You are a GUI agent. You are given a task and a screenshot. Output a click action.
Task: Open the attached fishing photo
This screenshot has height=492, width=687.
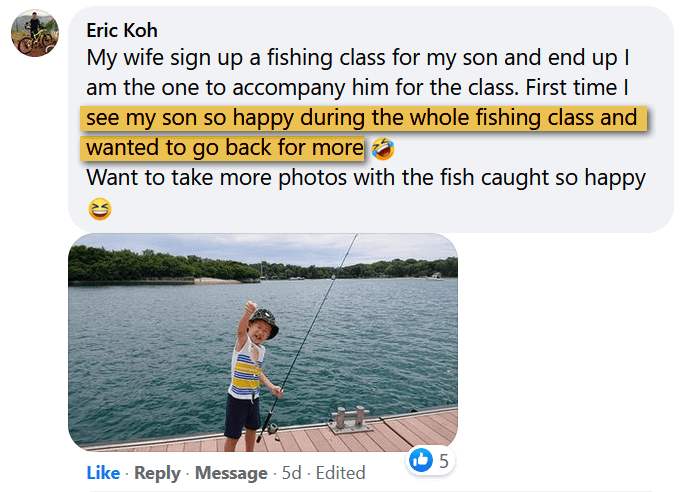pos(263,342)
